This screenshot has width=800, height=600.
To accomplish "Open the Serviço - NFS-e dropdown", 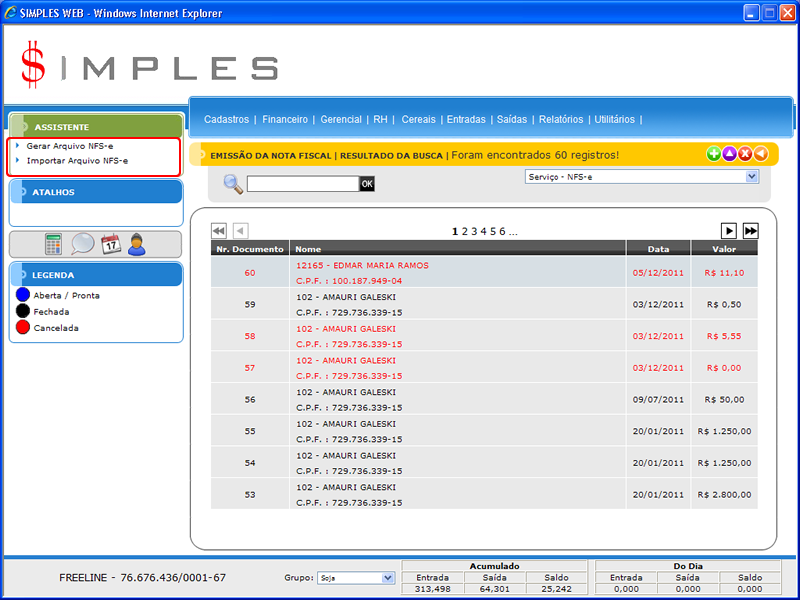I will pyautogui.click(x=641, y=177).
